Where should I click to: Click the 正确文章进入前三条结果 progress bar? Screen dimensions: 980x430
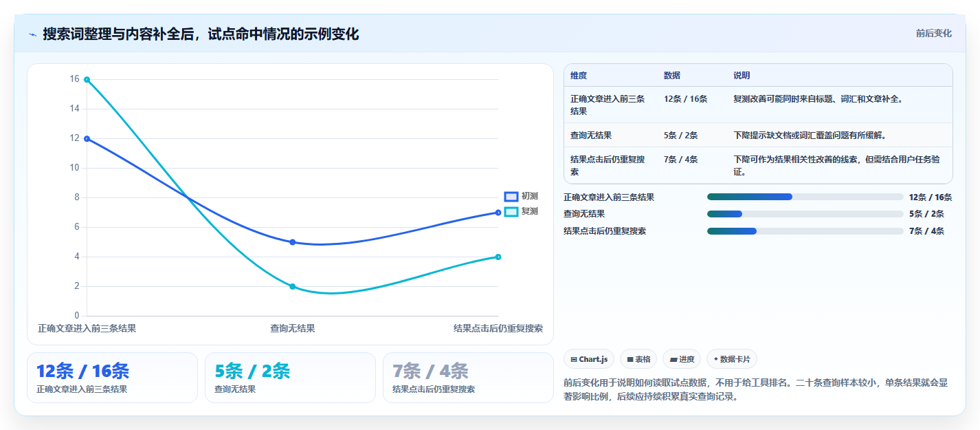(x=805, y=197)
